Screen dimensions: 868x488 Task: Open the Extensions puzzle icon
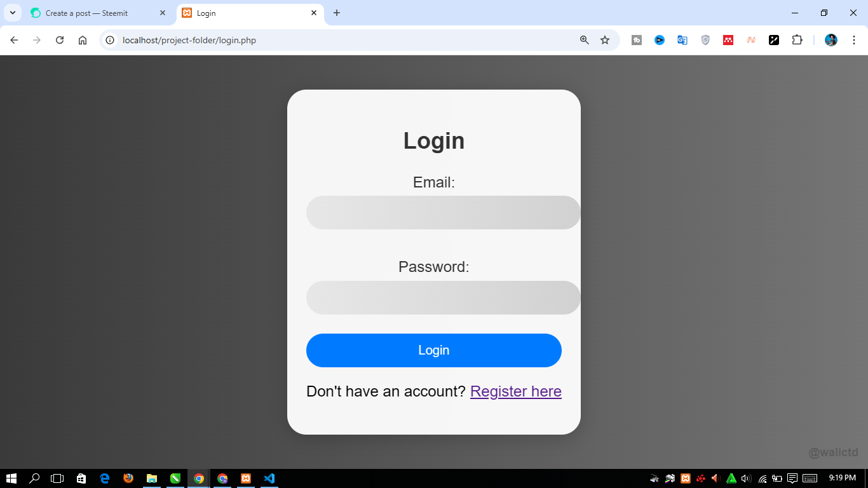pyautogui.click(x=797, y=40)
